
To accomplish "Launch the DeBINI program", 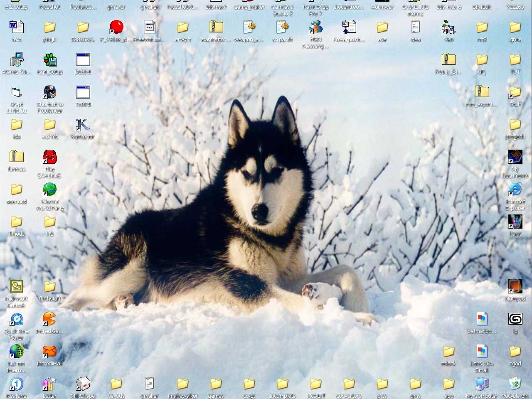I will [83, 60].
